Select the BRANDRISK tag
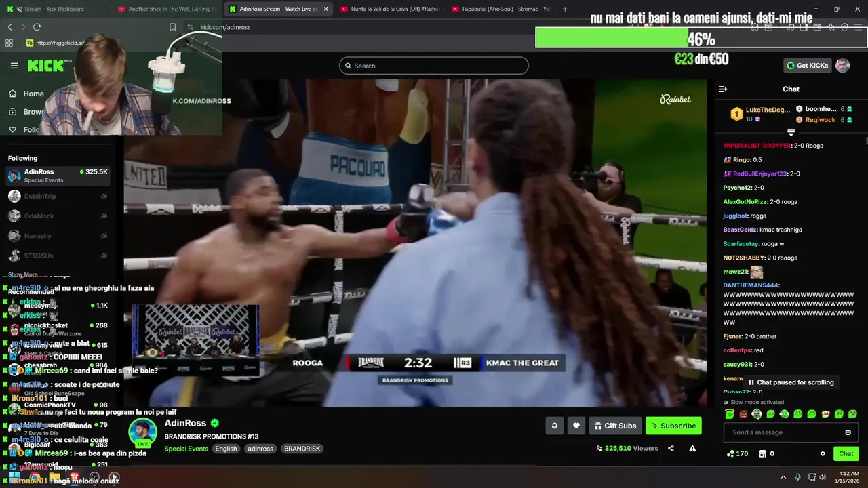The width and height of the screenshot is (868, 488). (x=302, y=449)
